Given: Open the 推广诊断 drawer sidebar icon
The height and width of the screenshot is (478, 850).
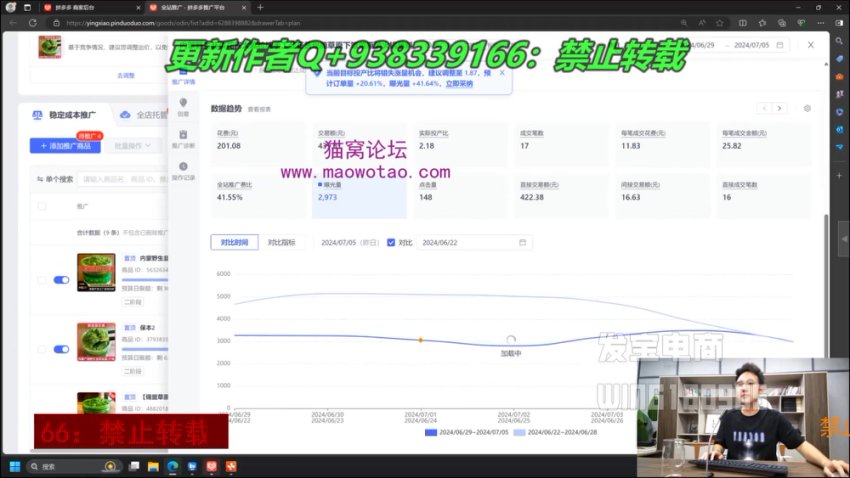Looking at the screenshot, I should [x=183, y=137].
